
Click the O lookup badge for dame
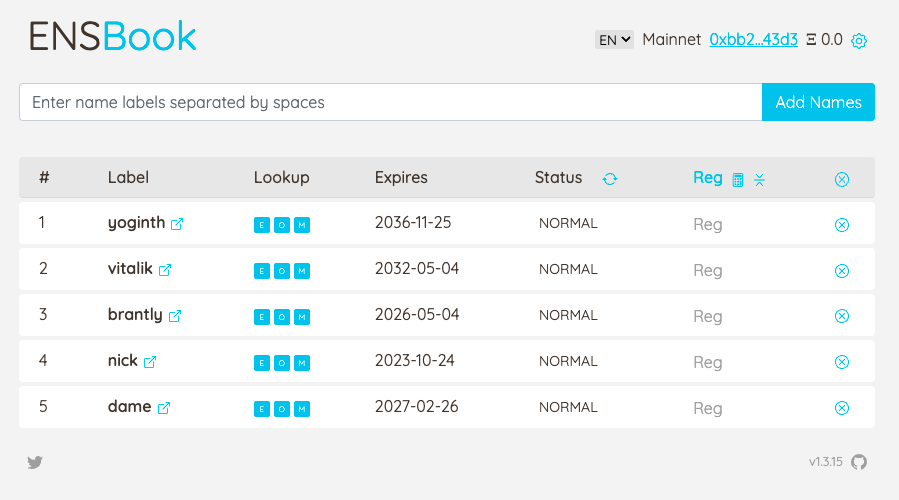click(282, 408)
